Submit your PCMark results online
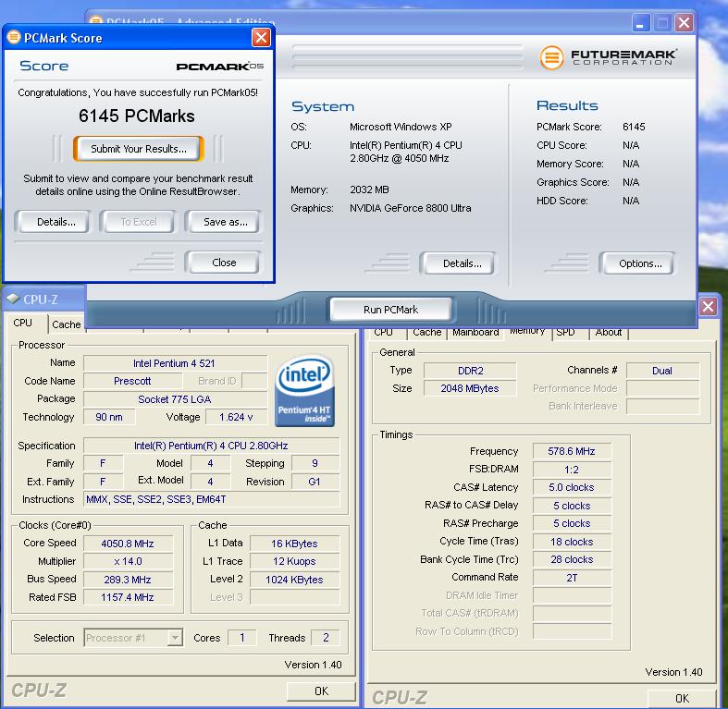 (139, 149)
